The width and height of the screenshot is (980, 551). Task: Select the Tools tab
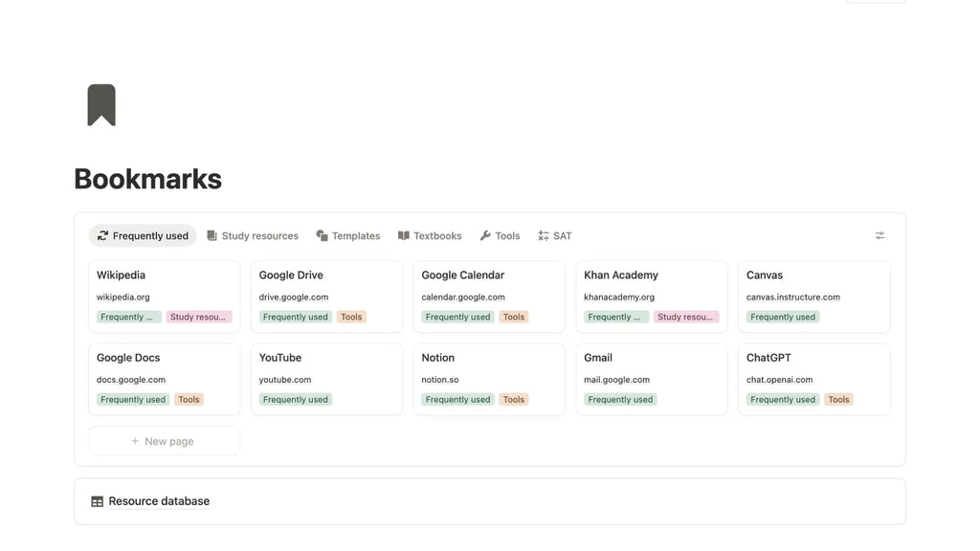tap(500, 235)
